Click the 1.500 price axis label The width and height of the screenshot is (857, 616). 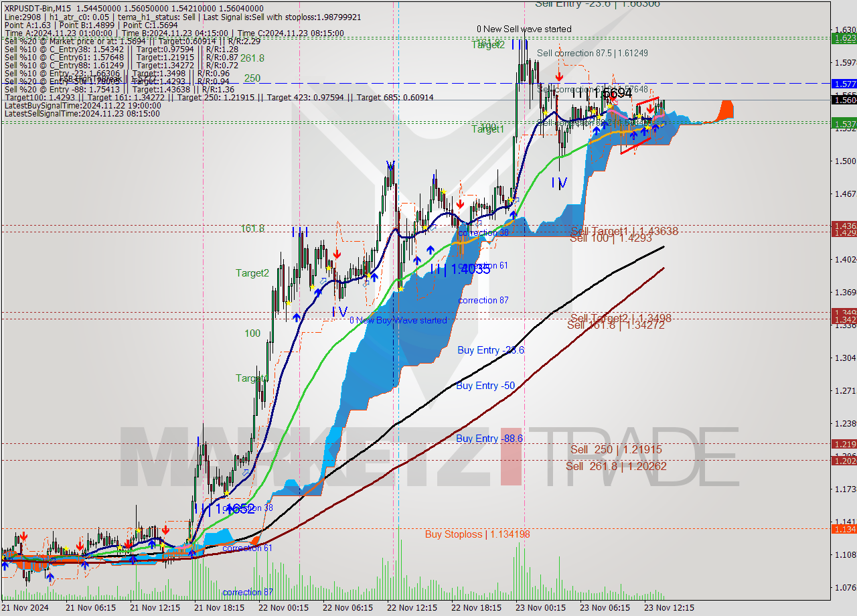(845, 161)
